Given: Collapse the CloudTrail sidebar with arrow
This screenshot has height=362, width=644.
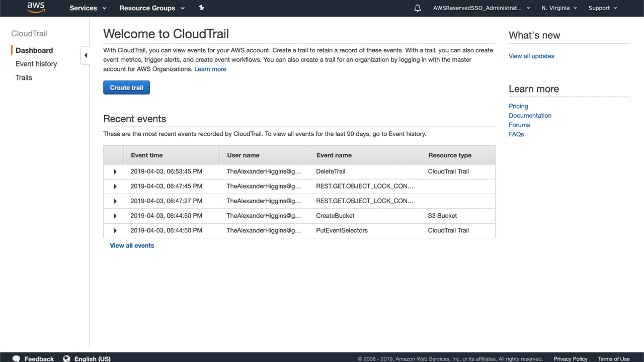Looking at the screenshot, I should point(86,55).
